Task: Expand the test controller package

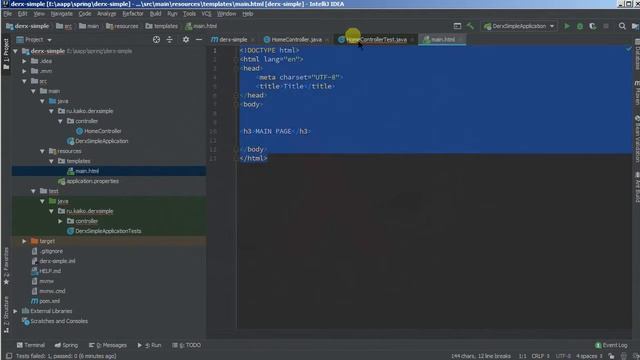Action: [60, 221]
